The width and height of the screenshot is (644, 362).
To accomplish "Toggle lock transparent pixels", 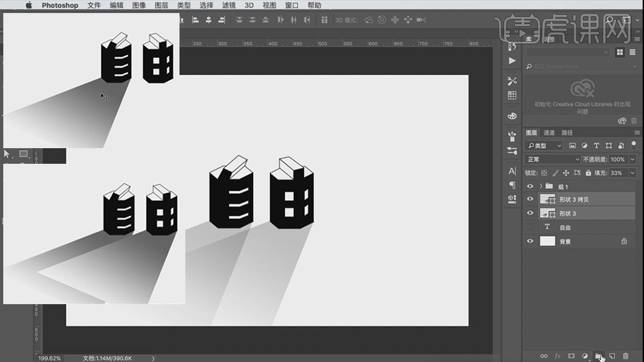I will click(x=544, y=173).
